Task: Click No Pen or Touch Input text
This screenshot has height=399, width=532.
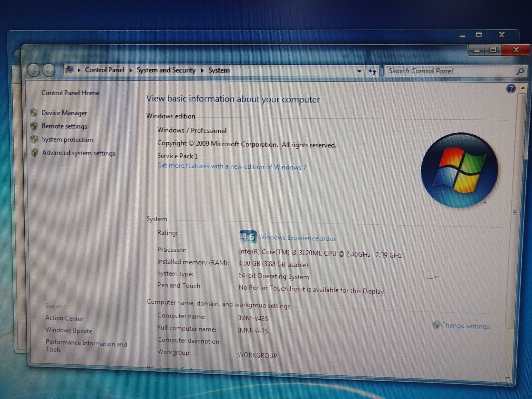Action: point(311,289)
